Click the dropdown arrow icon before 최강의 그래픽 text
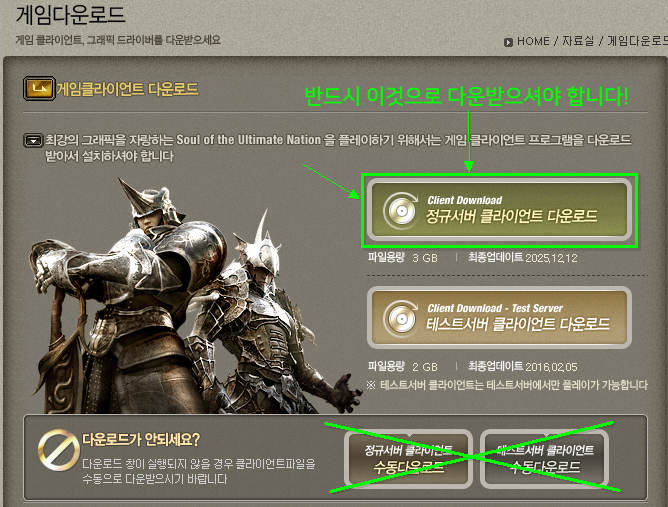668x507 pixels. [33, 140]
